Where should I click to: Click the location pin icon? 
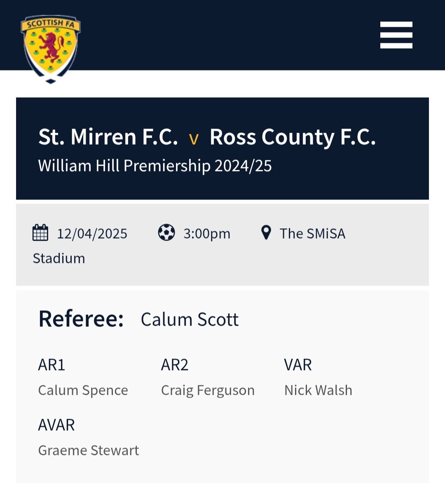pos(266,233)
